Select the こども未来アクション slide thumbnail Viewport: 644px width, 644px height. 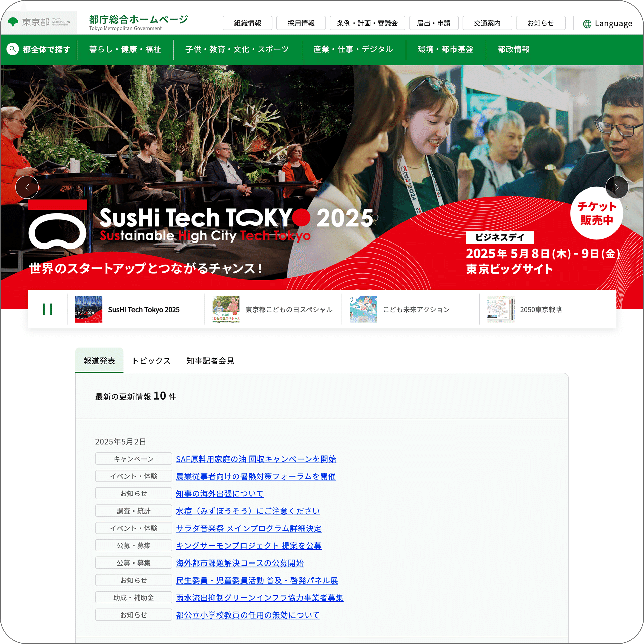tap(363, 309)
